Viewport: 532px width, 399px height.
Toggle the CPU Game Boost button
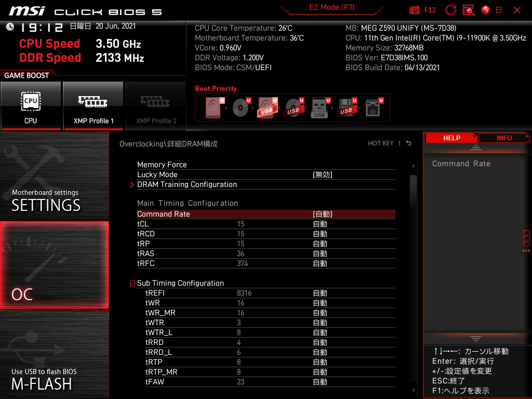click(x=31, y=105)
